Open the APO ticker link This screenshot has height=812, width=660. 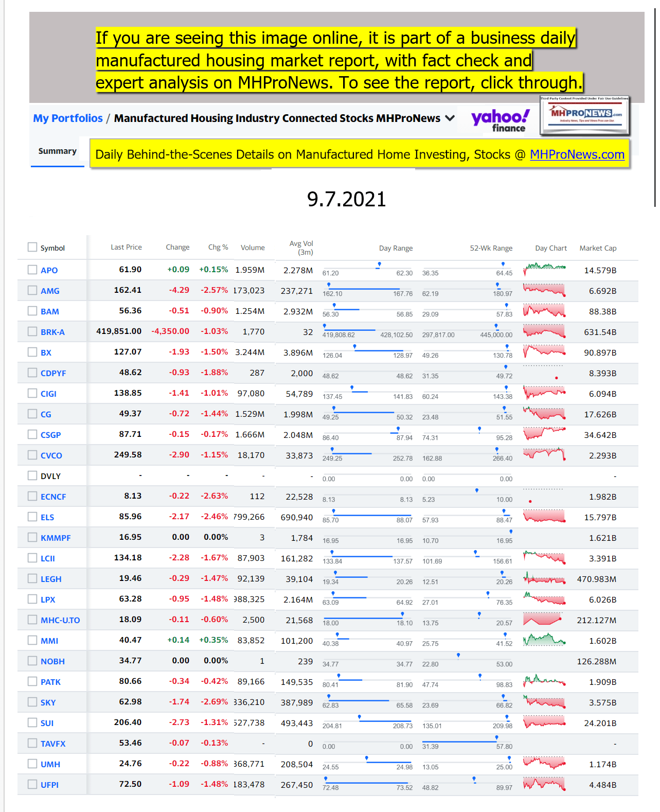click(x=49, y=270)
